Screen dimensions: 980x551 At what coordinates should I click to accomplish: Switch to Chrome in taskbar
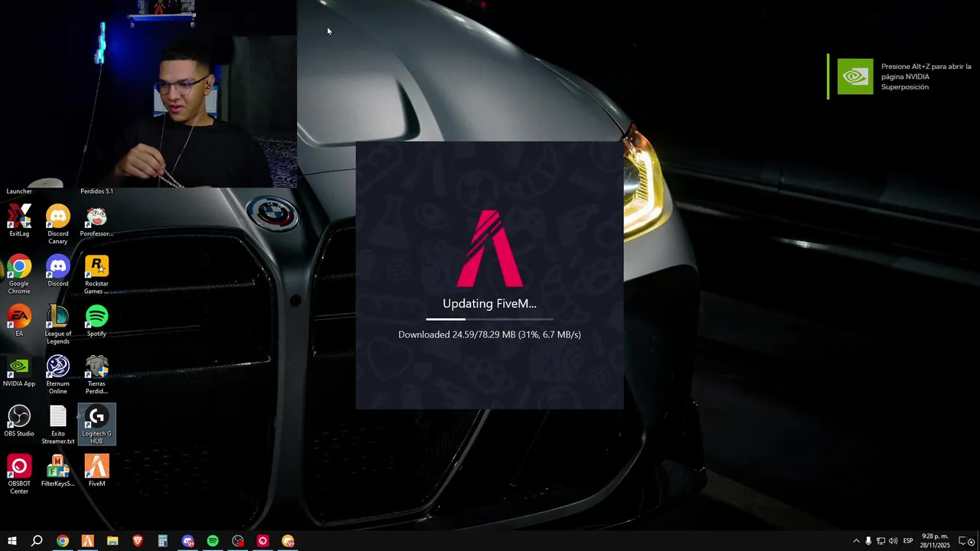tap(63, 541)
